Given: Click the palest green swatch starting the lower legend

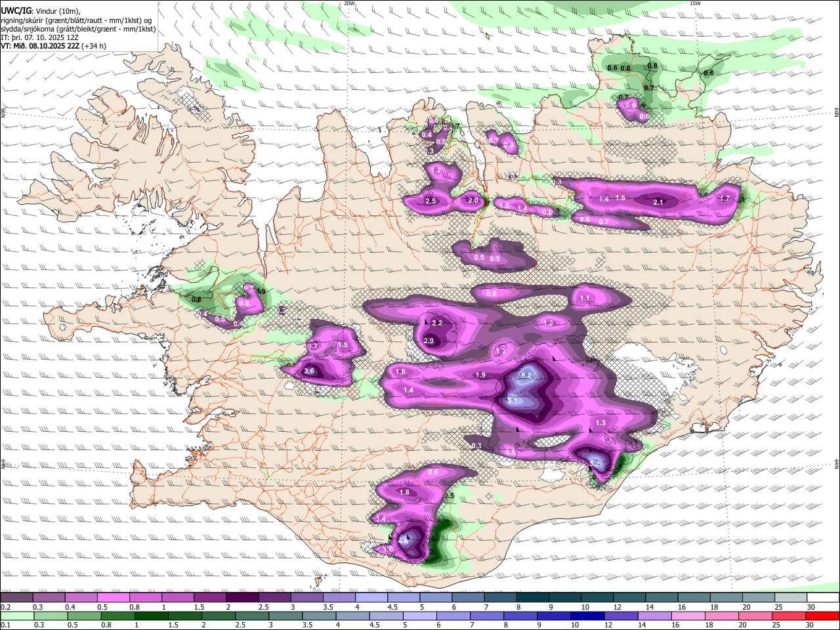Looking at the screenshot, I should [x=17, y=616].
